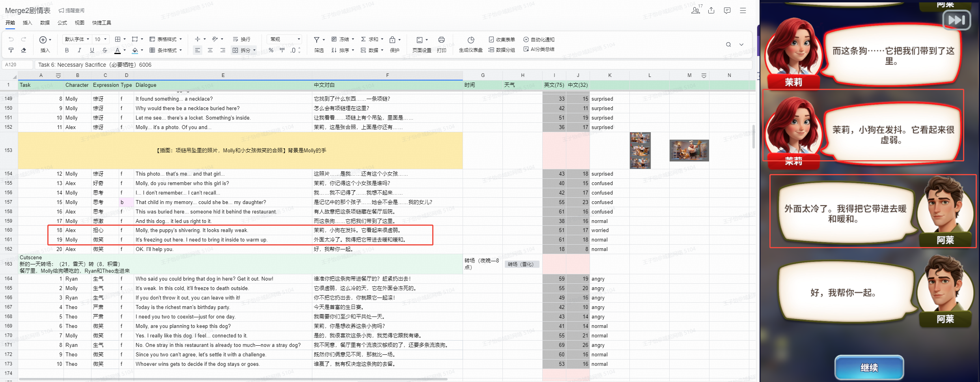Image resolution: width=980 pixels, height=382 pixels.
Task: Toggle italic formatting
Action: [79, 50]
